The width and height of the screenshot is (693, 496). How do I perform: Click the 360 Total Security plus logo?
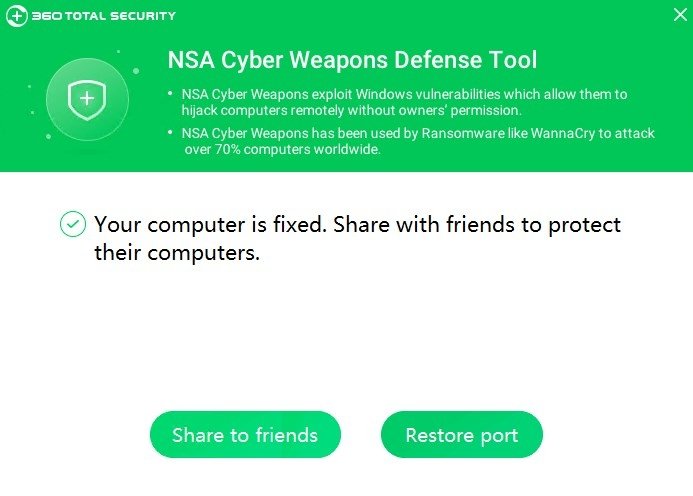(x=16, y=16)
